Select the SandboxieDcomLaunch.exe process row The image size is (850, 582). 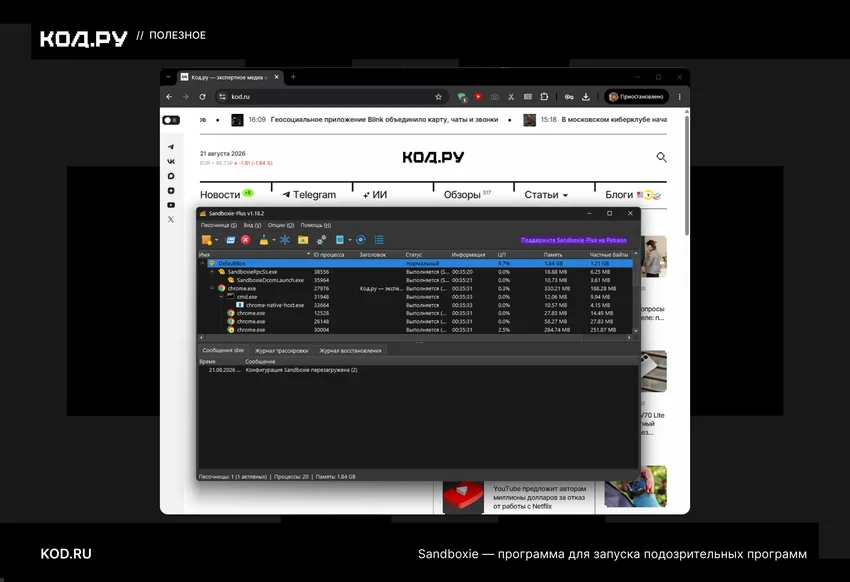415,280
